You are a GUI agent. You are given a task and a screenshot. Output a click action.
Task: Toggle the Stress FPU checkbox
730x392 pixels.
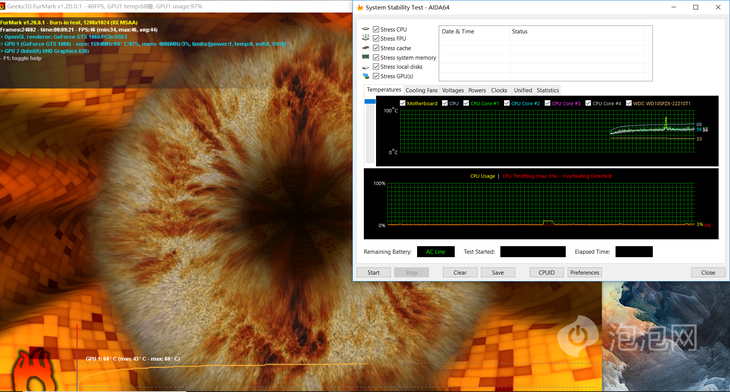(376, 39)
